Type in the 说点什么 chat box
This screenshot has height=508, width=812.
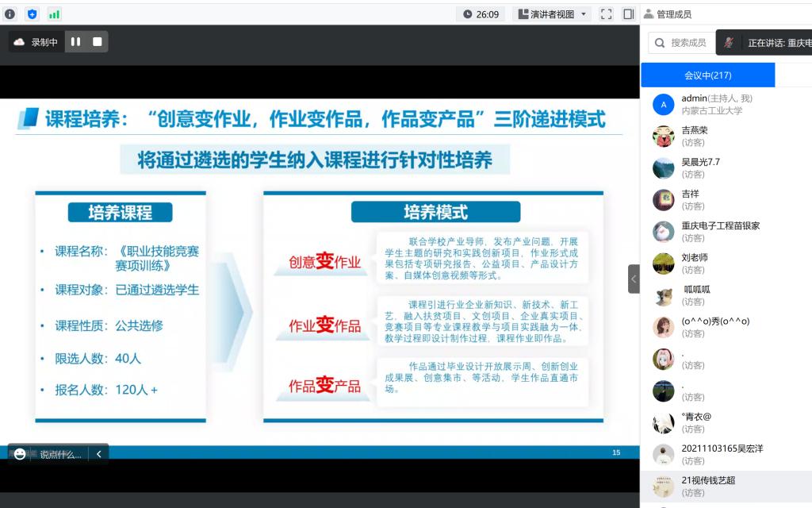[x=61, y=454]
